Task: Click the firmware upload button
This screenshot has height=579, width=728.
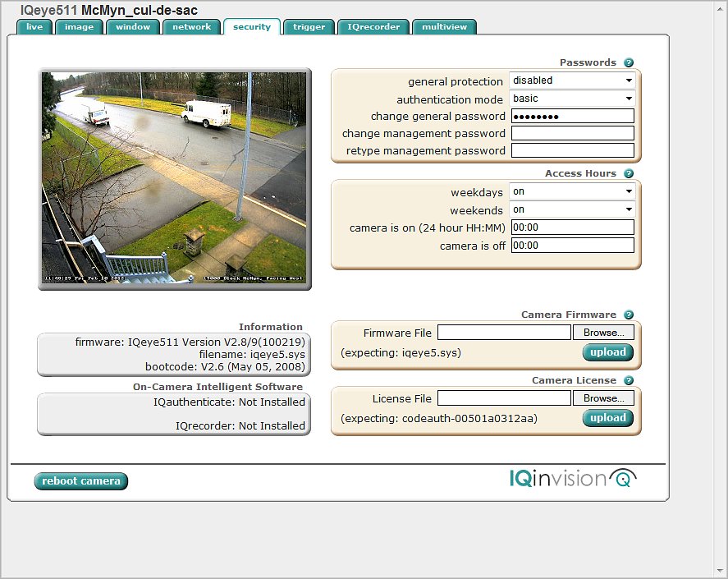Action: tap(608, 352)
